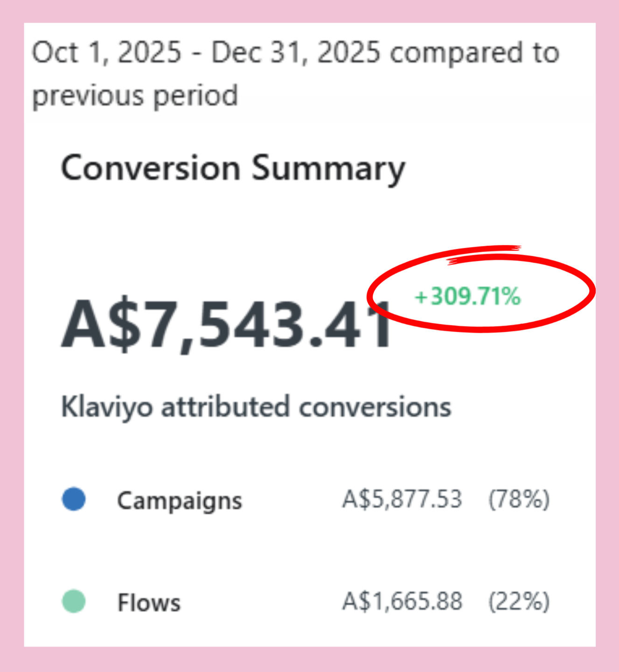Click the blue Campaigns legend dot

74,499
